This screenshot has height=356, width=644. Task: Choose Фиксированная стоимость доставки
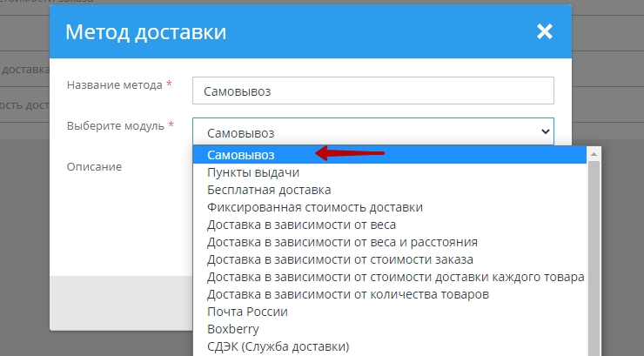click(314, 207)
